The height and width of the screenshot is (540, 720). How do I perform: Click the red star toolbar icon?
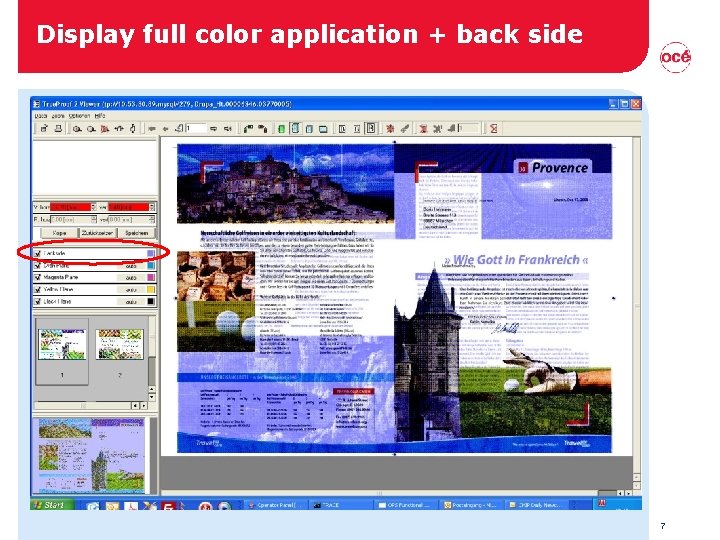(390, 129)
